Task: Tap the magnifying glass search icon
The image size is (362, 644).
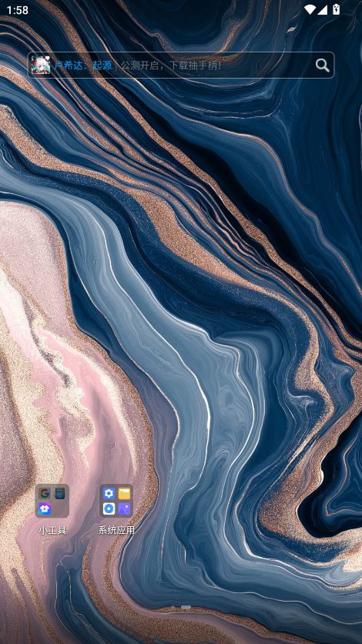Action: pos(322,65)
